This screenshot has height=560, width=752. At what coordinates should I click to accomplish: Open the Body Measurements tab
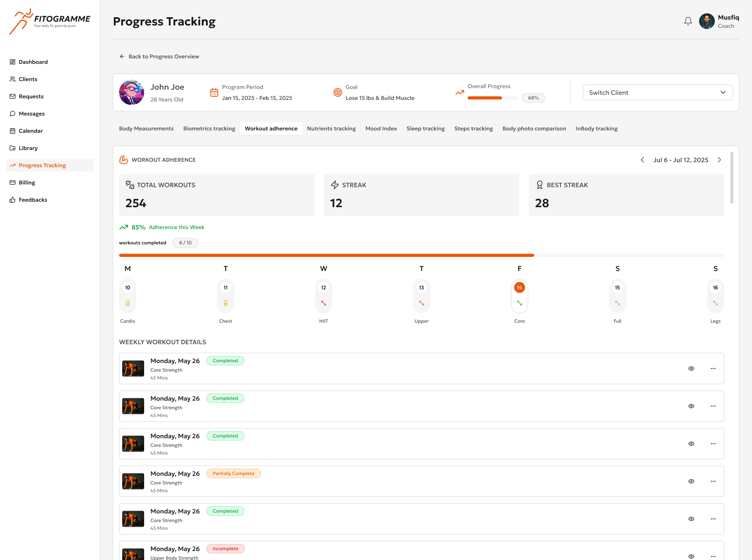pos(146,128)
